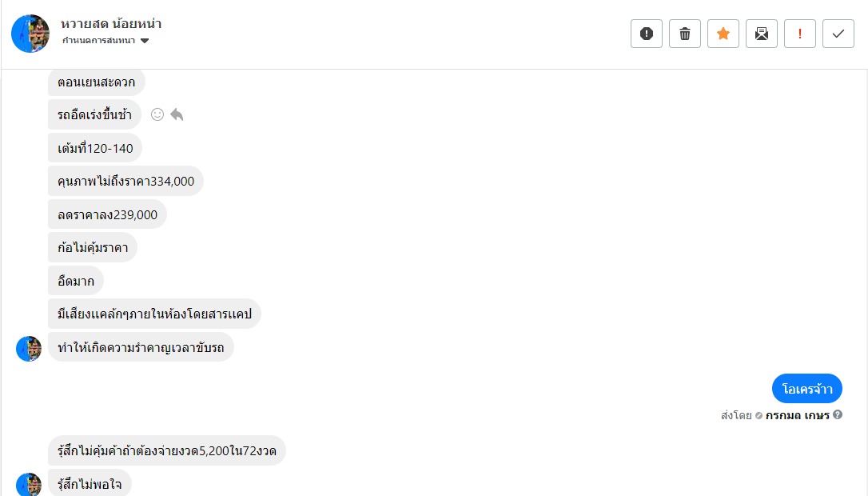
Task: Select the message "ลดราคาลง239,000"
Action: 107,214
